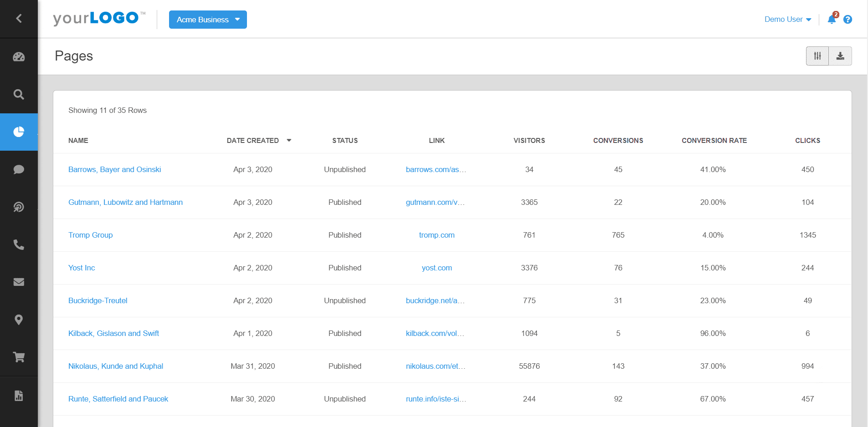Open the help question mark icon
This screenshot has width=868, height=427.
click(x=847, y=19)
